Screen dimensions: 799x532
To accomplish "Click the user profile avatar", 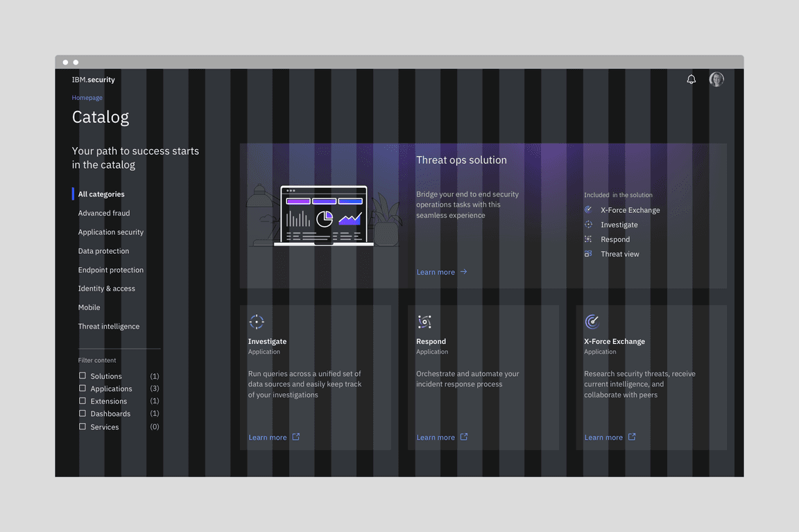I will tap(716, 79).
